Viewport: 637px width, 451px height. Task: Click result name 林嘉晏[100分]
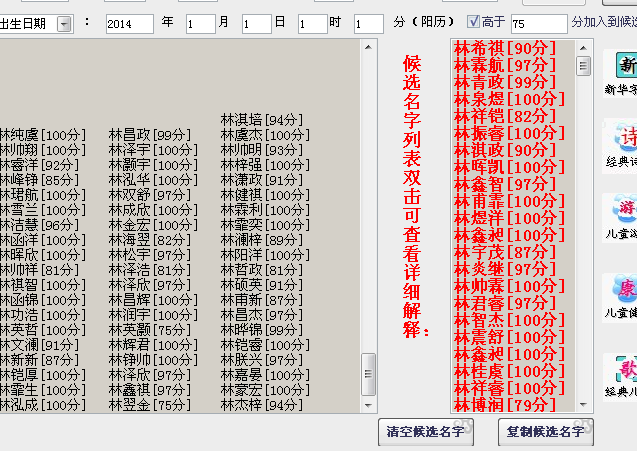265,375
